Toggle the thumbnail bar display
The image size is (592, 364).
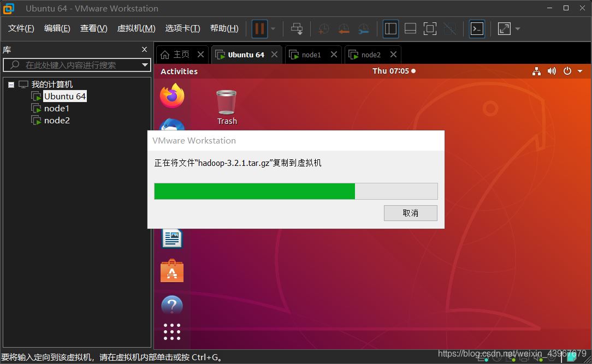pos(410,29)
